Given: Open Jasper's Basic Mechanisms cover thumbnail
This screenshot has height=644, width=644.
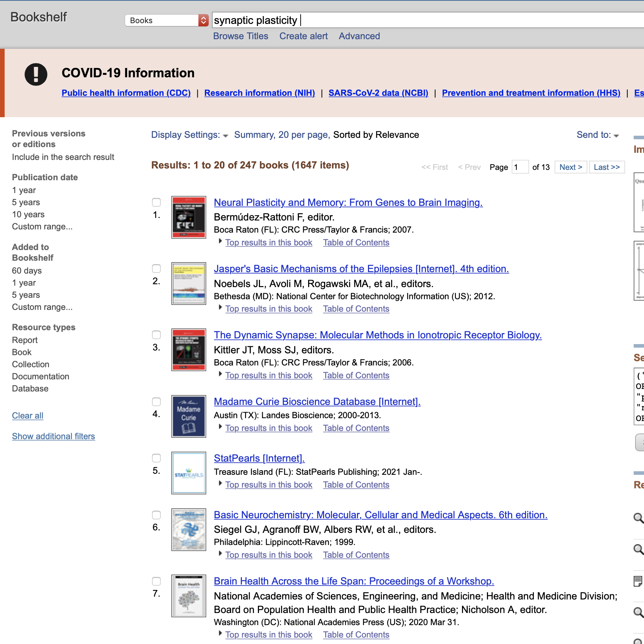Looking at the screenshot, I should coord(189,284).
